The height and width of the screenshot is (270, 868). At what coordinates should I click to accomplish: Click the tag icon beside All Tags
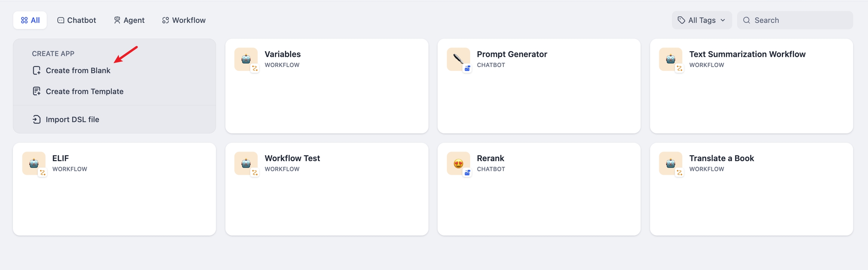681,20
